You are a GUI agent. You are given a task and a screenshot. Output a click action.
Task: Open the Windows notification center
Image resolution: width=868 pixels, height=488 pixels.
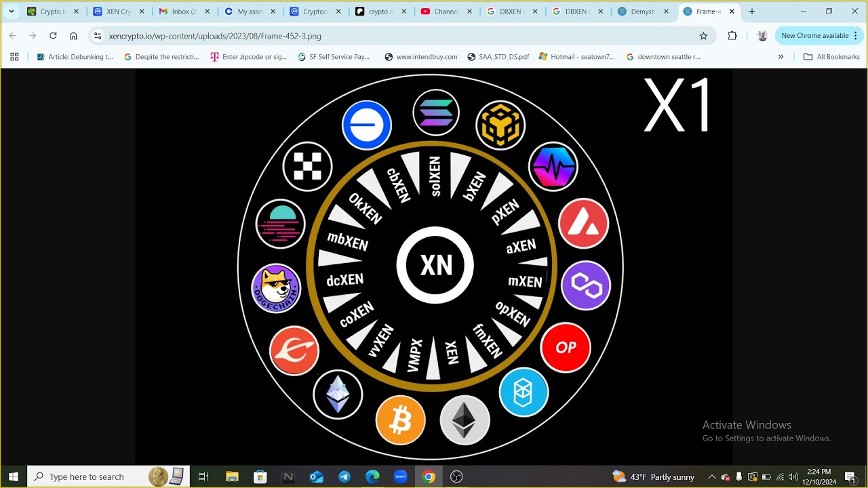click(x=851, y=476)
